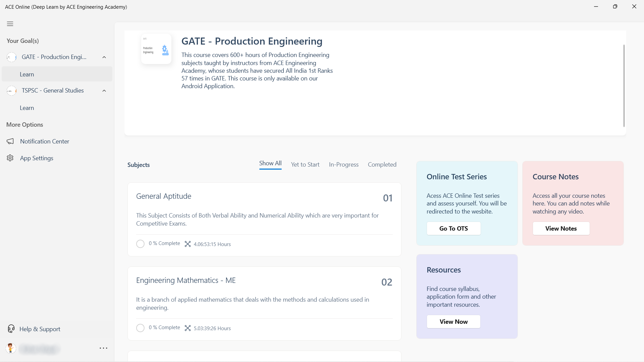Click the Engineering Mathematics progress circle
Viewport: 644px width, 362px height.
(x=140, y=328)
